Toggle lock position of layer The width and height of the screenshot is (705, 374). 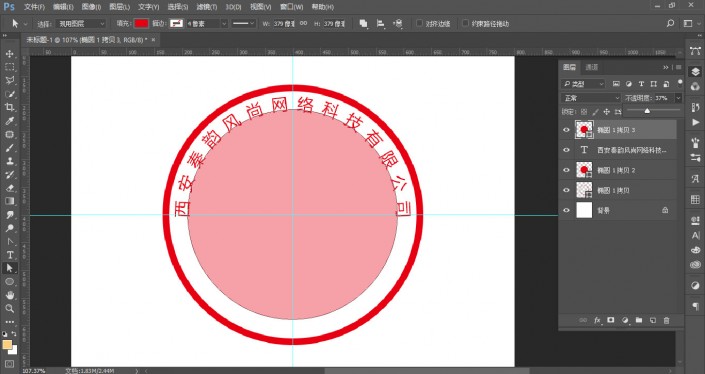coord(607,111)
